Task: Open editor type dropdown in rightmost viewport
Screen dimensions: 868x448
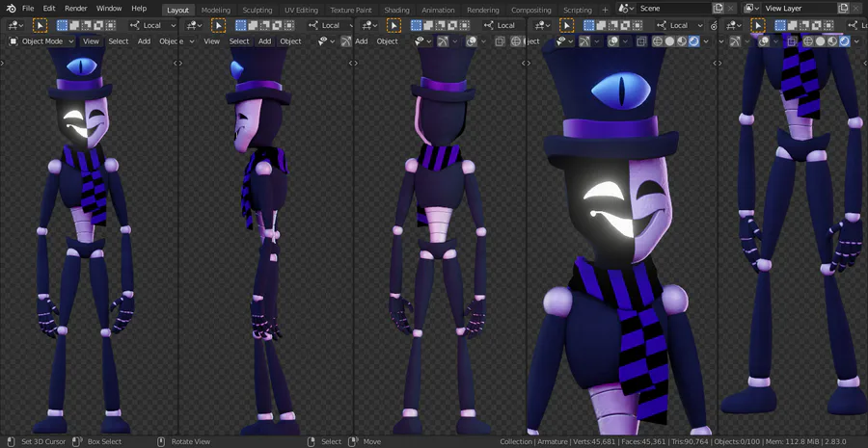Action: [x=736, y=25]
